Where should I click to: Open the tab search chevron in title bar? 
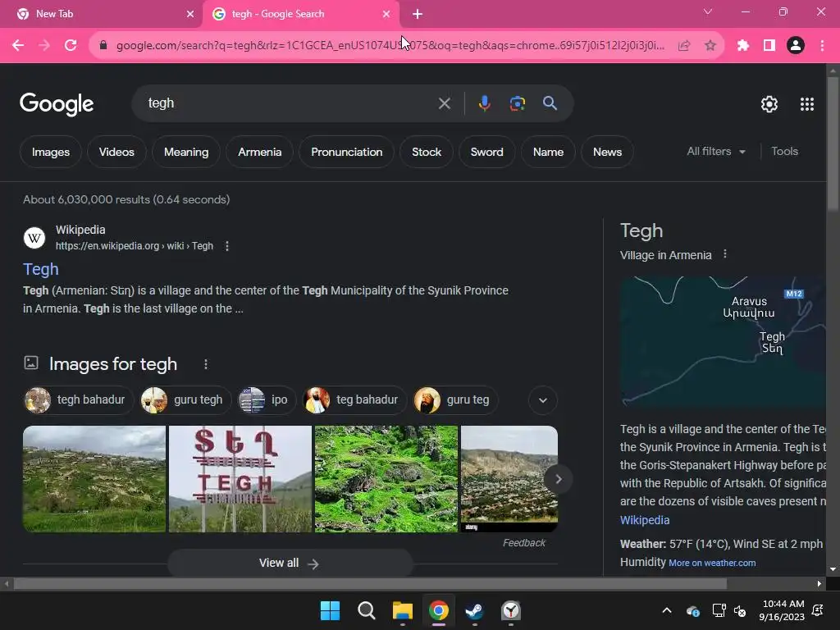coord(708,11)
